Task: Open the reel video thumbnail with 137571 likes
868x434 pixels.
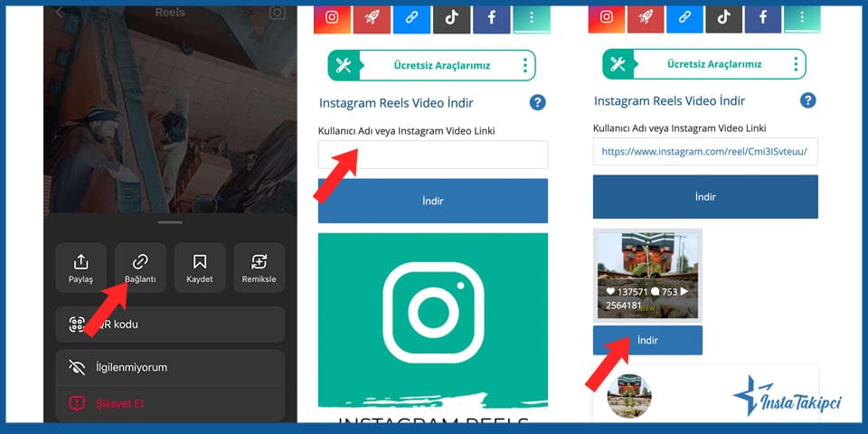Action: point(647,276)
